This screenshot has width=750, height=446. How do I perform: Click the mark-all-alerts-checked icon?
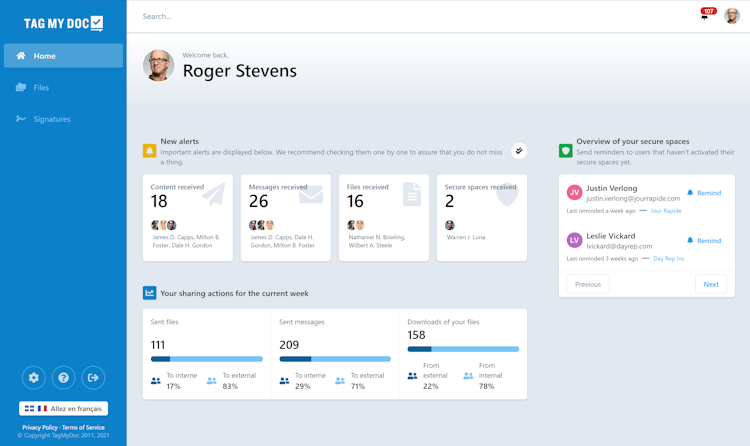pyautogui.click(x=519, y=151)
